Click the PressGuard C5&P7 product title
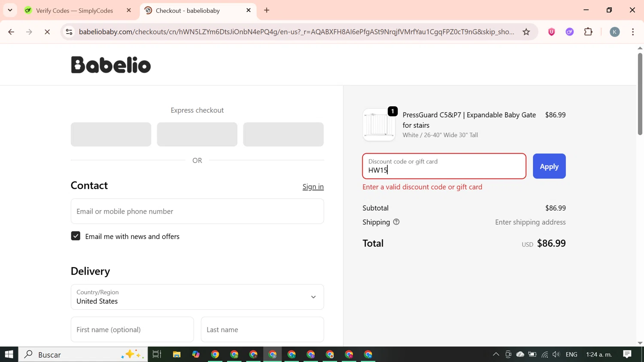This screenshot has height=362, width=644. pyautogui.click(x=469, y=120)
